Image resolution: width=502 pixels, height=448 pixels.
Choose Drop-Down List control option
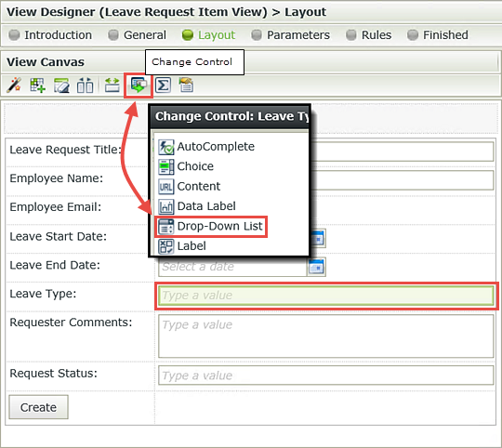(211, 226)
